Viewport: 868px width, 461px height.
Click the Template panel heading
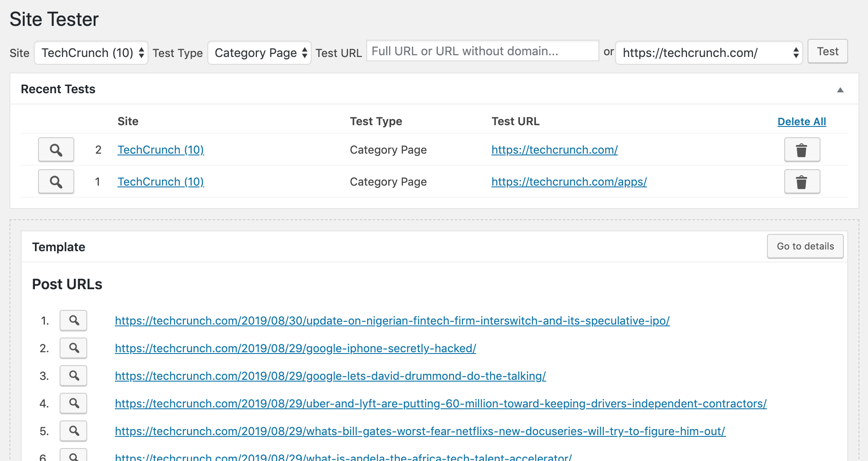[x=59, y=247]
